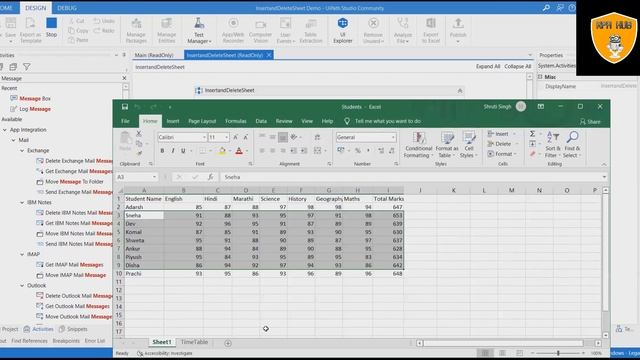Click Format cells button in Excel
640x360 pixels.
(x=502, y=154)
